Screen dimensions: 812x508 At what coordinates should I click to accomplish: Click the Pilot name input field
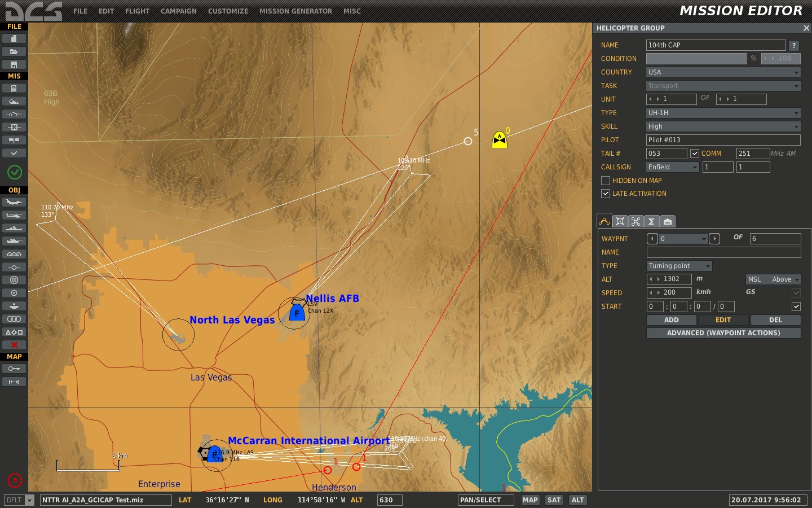[723, 140]
